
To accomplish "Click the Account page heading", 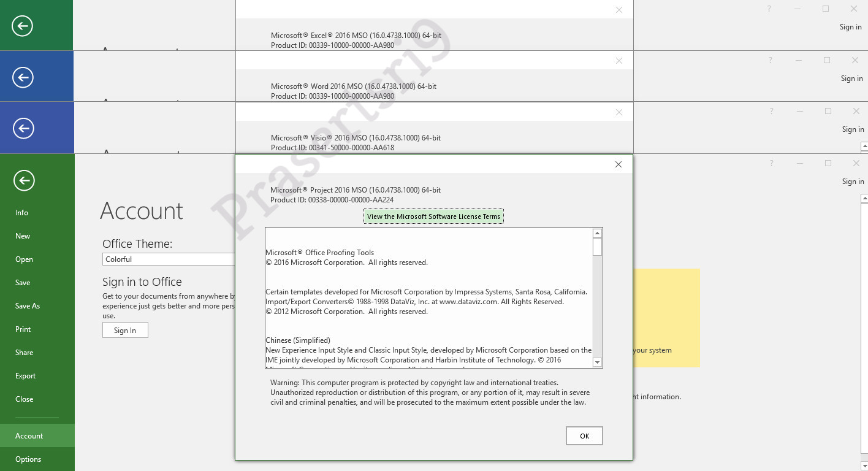I will click(x=142, y=211).
